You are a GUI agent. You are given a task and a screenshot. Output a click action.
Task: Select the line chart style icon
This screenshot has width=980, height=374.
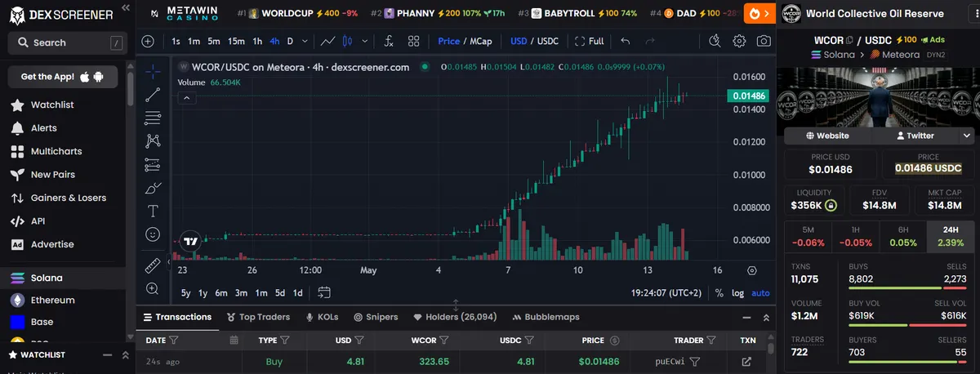328,41
